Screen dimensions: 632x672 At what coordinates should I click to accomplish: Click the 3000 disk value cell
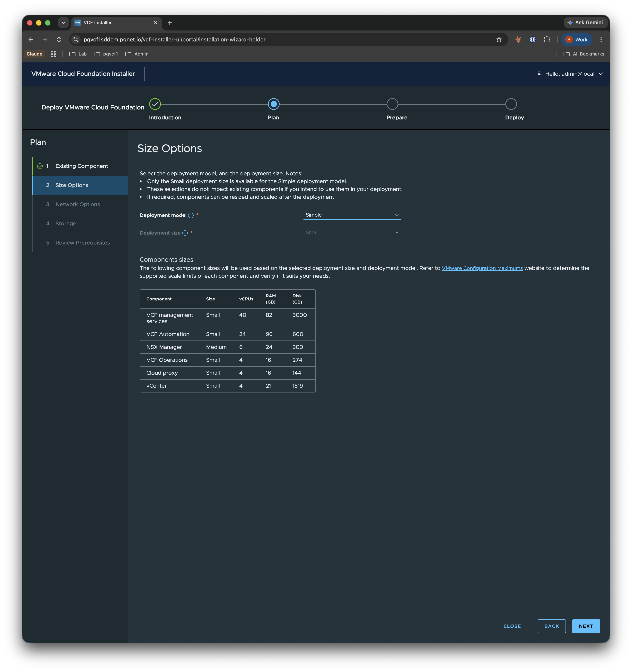pyautogui.click(x=299, y=315)
